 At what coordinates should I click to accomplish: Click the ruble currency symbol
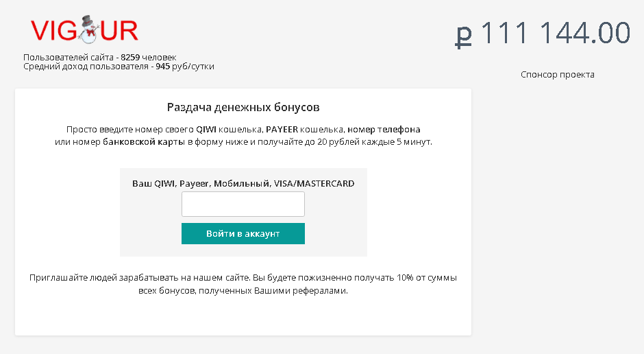pyautogui.click(x=465, y=34)
